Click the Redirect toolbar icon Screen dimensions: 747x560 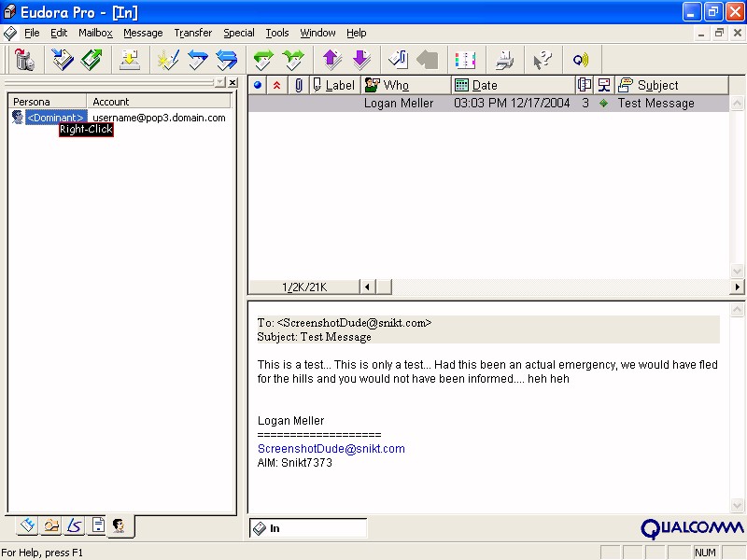pyautogui.click(x=293, y=60)
